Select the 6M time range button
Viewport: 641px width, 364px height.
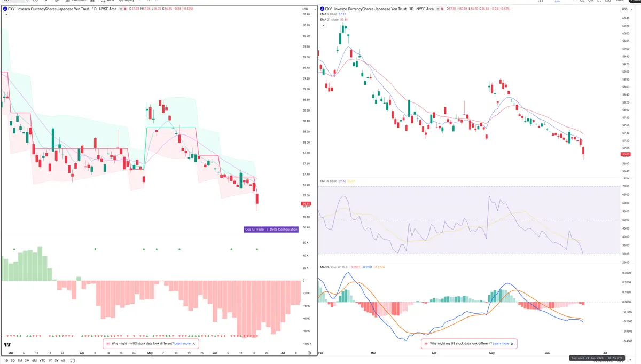tap(34, 360)
